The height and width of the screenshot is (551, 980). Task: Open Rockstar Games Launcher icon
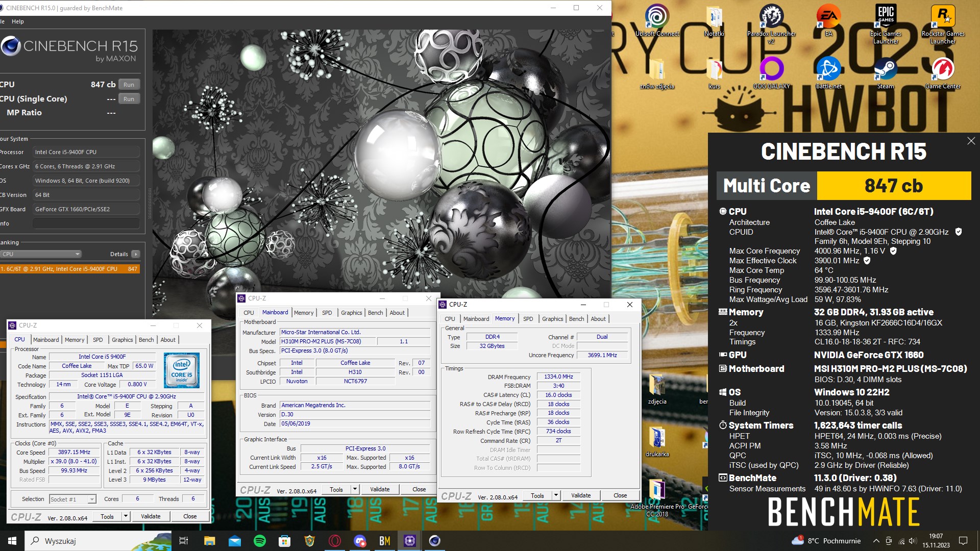point(943,24)
